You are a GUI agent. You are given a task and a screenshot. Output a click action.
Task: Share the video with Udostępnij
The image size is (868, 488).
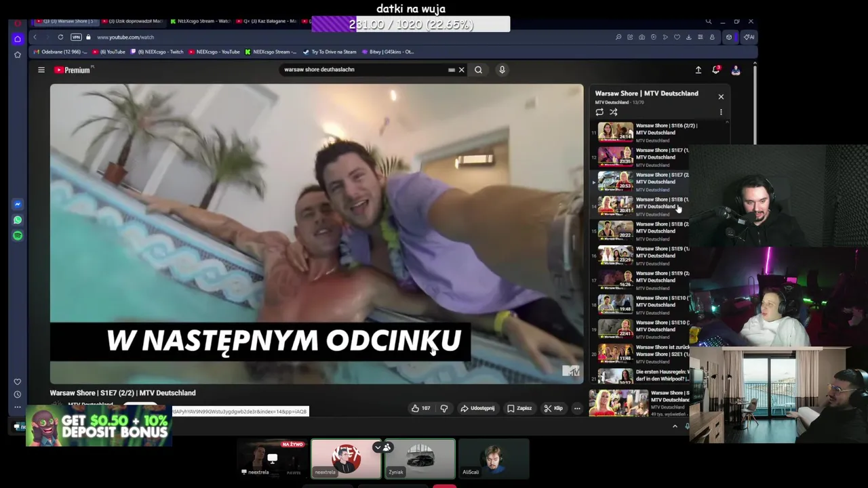pyautogui.click(x=477, y=408)
